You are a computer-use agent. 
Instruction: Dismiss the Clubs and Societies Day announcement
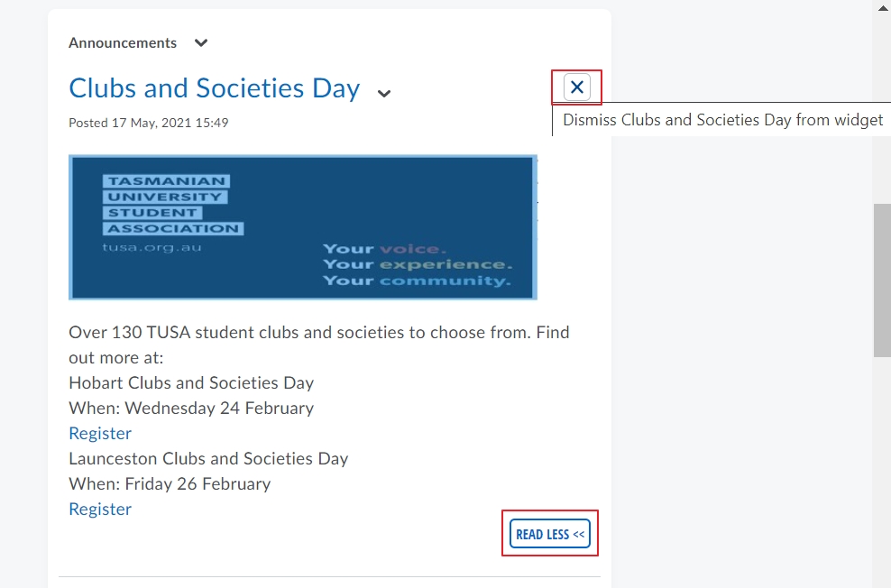pyautogui.click(x=577, y=87)
